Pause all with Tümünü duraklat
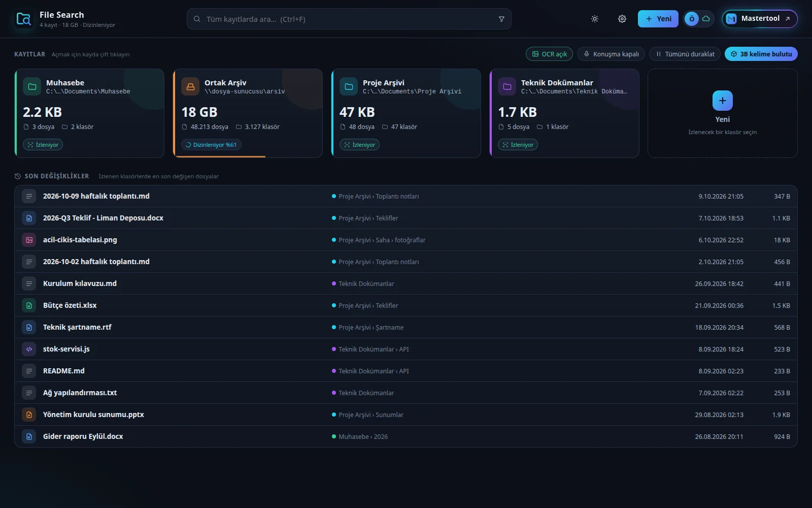This screenshot has width=812, height=508. click(x=685, y=54)
